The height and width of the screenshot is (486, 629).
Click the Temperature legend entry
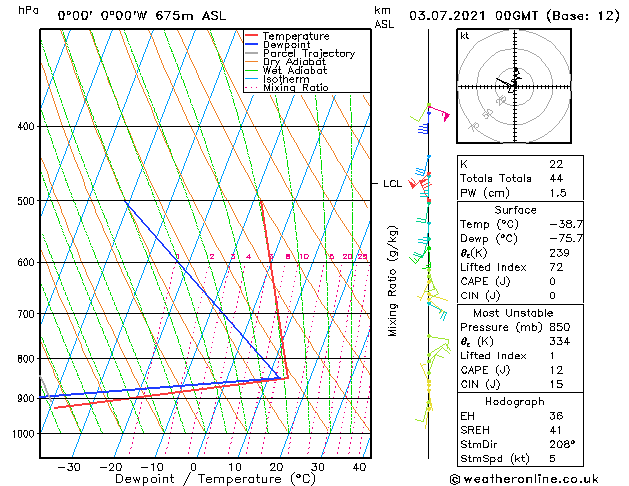(287, 36)
